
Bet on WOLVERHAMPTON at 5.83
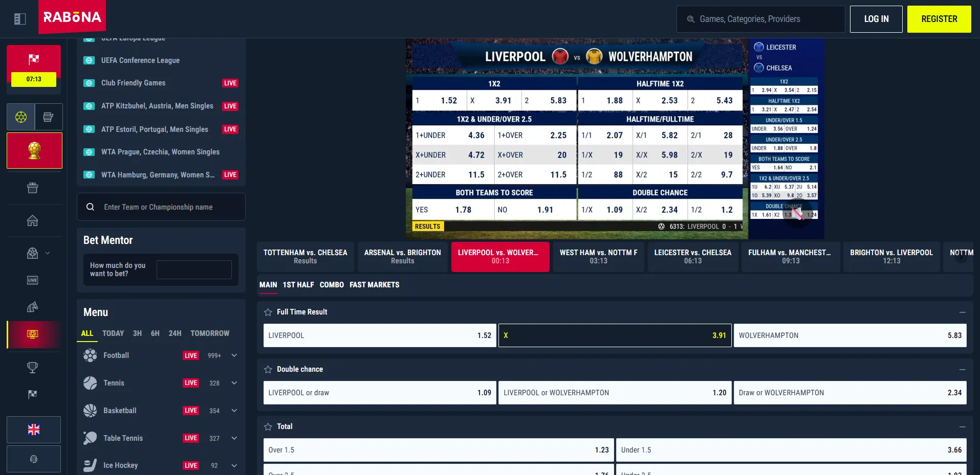coord(850,335)
